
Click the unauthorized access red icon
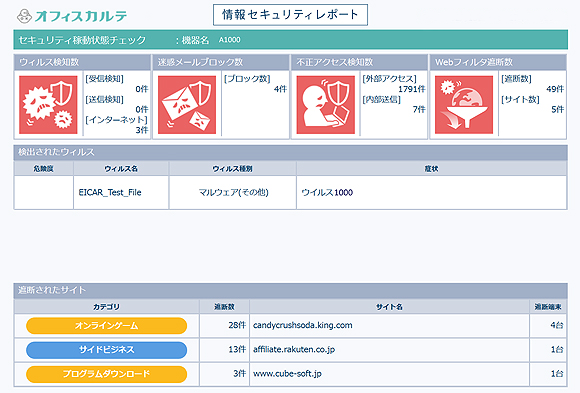point(326,105)
